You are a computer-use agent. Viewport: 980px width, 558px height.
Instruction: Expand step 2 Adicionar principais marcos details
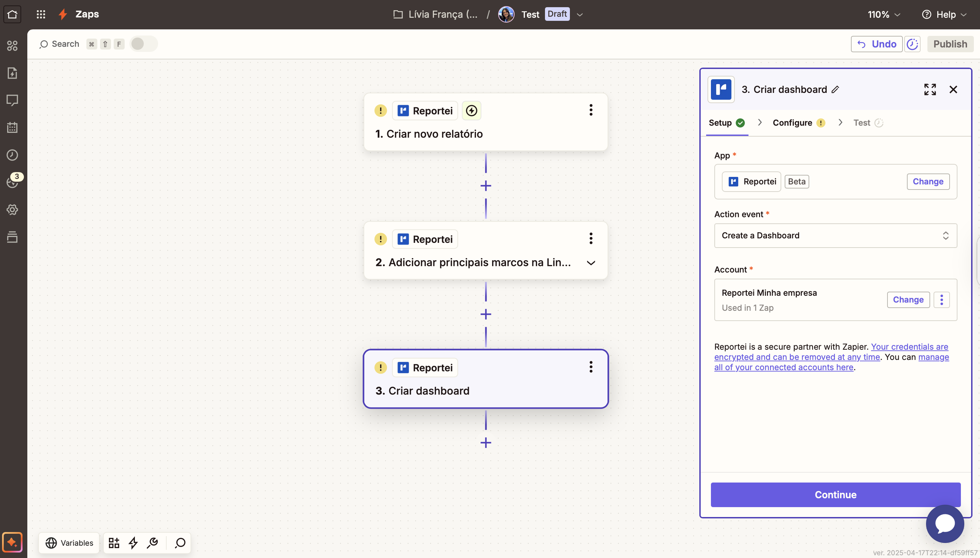click(590, 263)
